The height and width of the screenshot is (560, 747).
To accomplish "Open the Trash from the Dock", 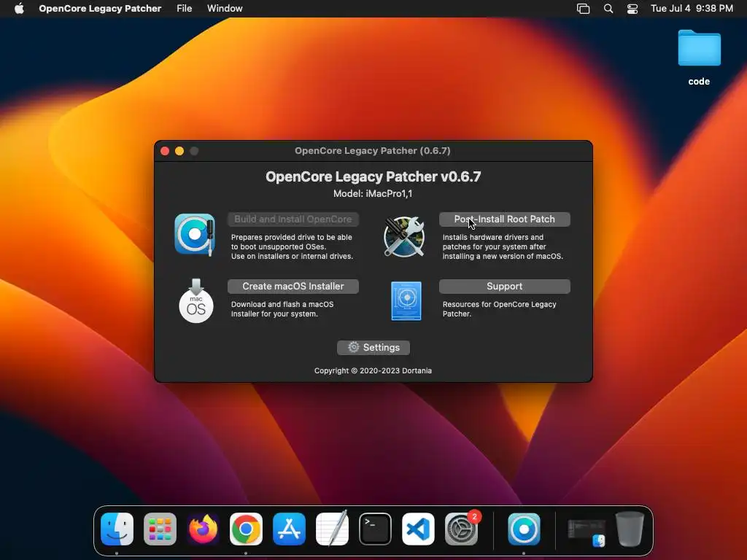I will click(630, 529).
